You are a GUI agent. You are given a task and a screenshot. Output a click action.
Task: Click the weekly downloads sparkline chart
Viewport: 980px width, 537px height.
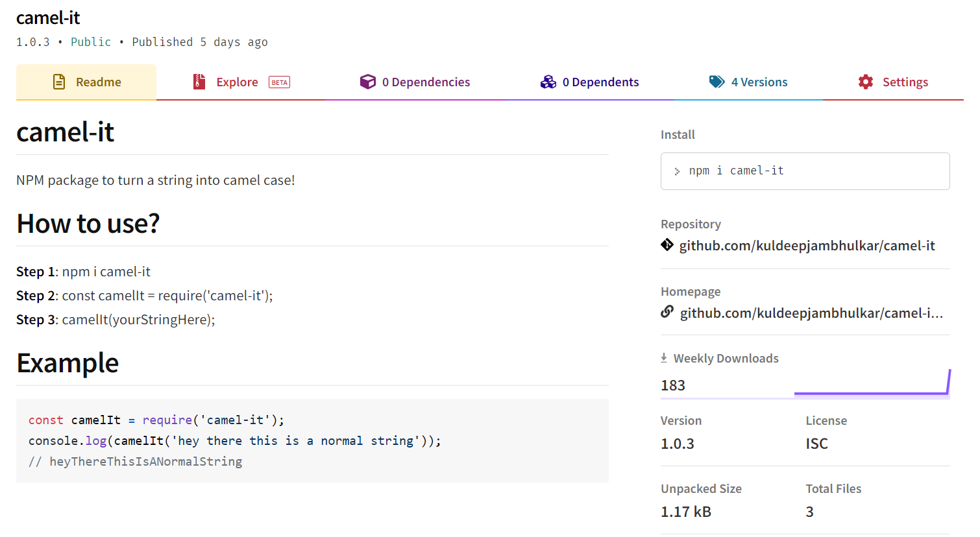point(872,383)
